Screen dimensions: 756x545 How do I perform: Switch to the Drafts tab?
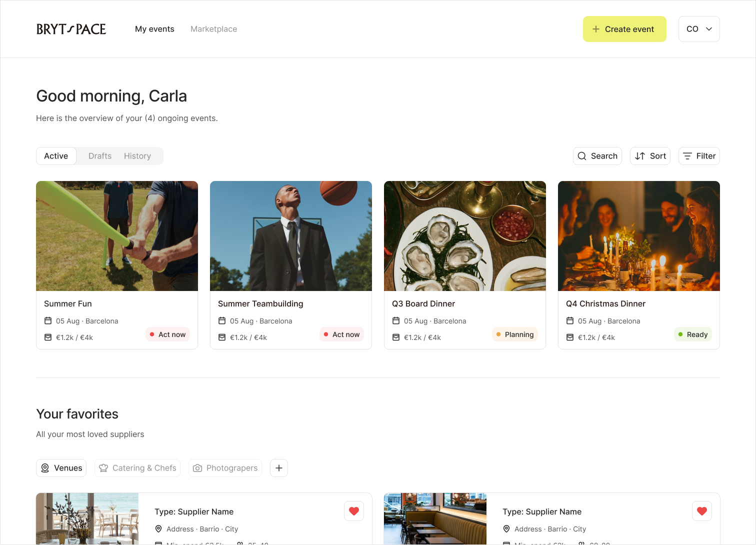100,156
